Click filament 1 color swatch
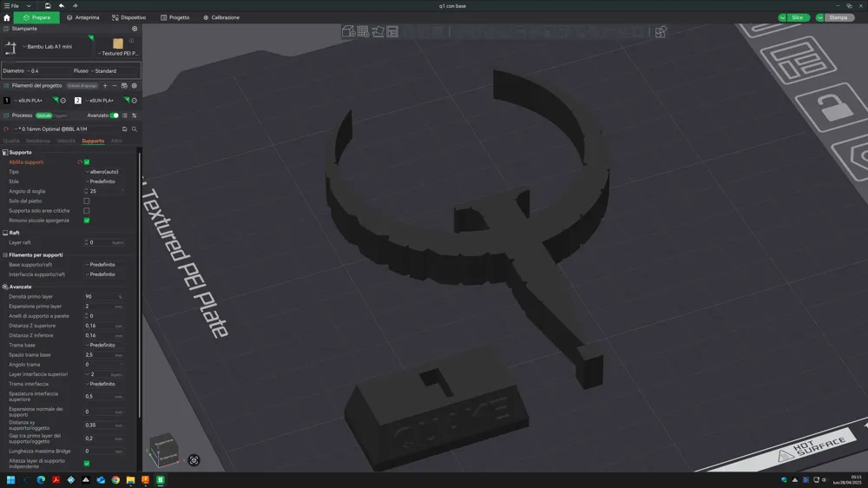Viewport: 868px width, 488px height. 7,101
